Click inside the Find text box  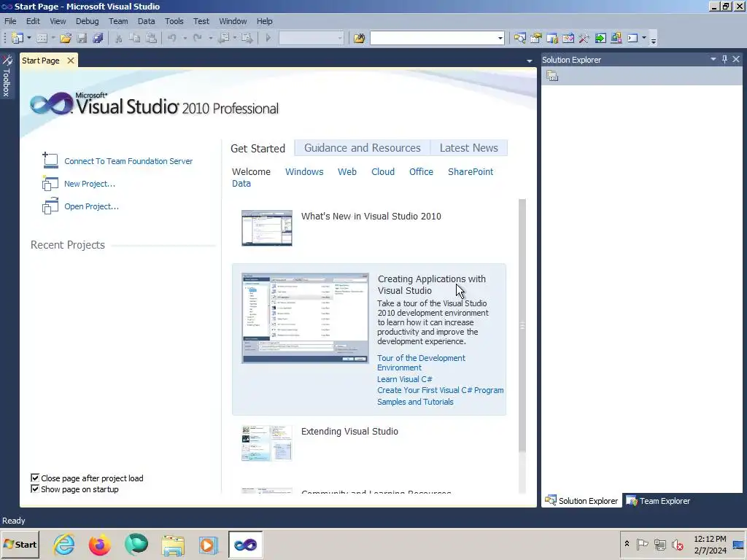point(433,38)
